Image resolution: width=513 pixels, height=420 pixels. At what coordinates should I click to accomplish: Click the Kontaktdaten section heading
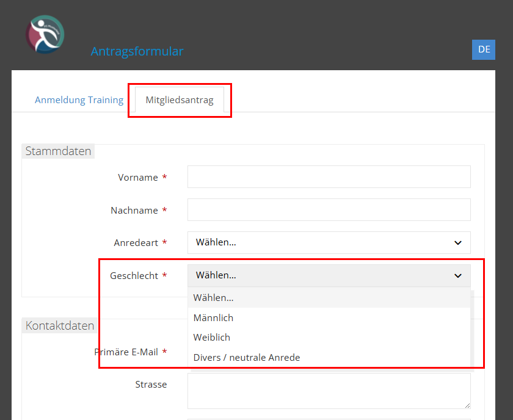60,325
